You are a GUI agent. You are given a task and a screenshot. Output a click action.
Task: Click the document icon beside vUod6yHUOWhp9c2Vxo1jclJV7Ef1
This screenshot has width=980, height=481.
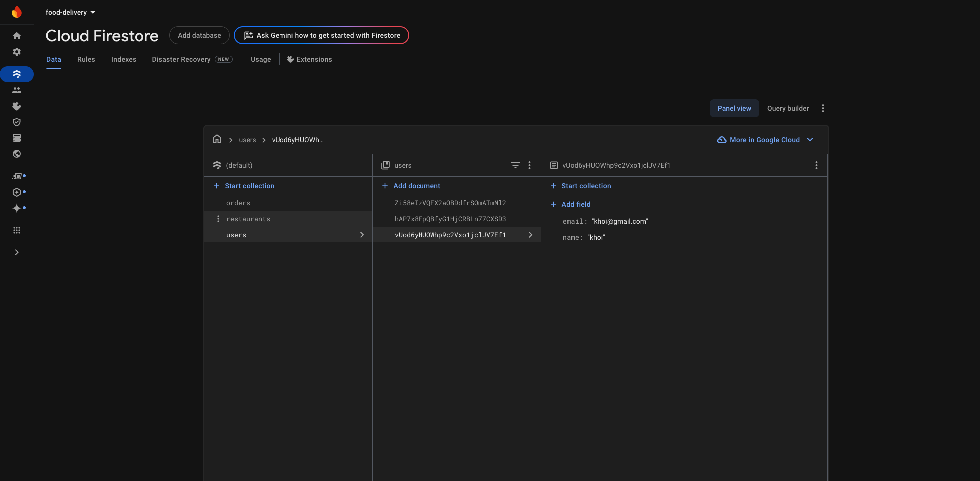coord(554,165)
